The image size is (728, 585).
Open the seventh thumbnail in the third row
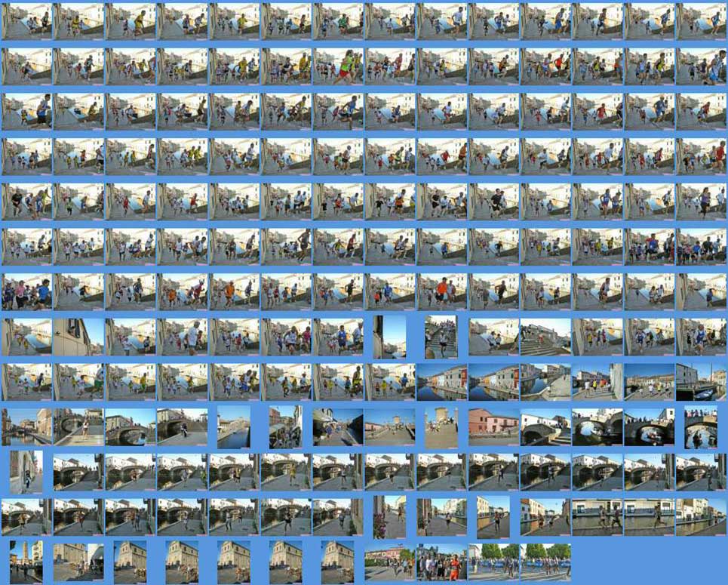tap(339, 112)
